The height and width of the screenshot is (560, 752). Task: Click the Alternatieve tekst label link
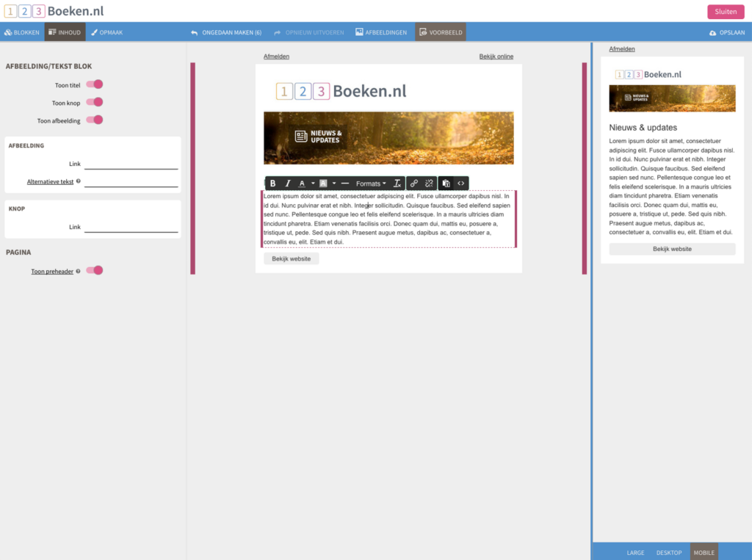click(50, 182)
